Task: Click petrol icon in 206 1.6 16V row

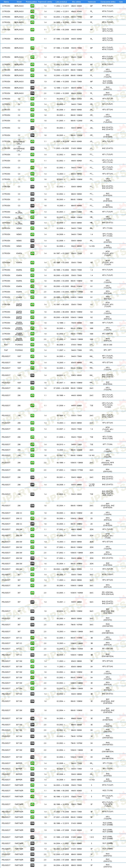Action: (x=32, y=456)
